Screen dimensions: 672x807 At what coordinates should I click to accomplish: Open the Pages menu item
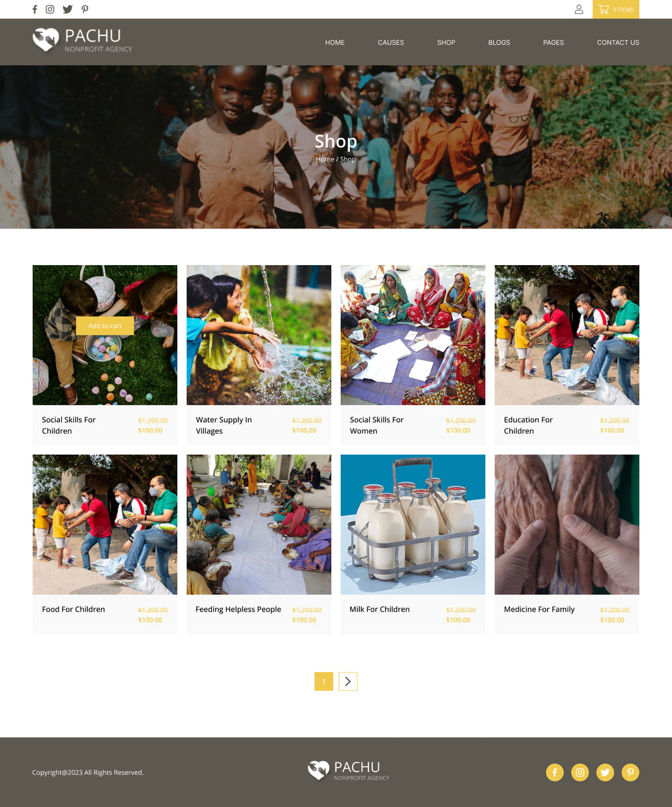click(x=553, y=43)
